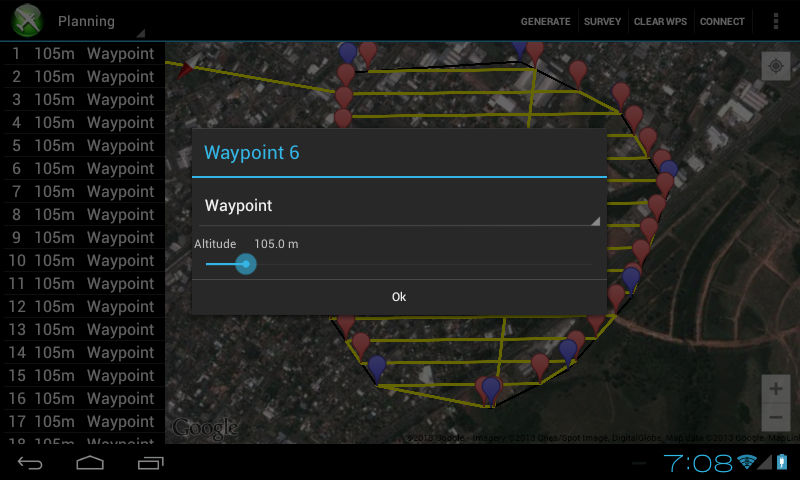The image size is (800, 480).
Task: Tap the bottom-most blue polygon marker on map
Action: (x=491, y=391)
